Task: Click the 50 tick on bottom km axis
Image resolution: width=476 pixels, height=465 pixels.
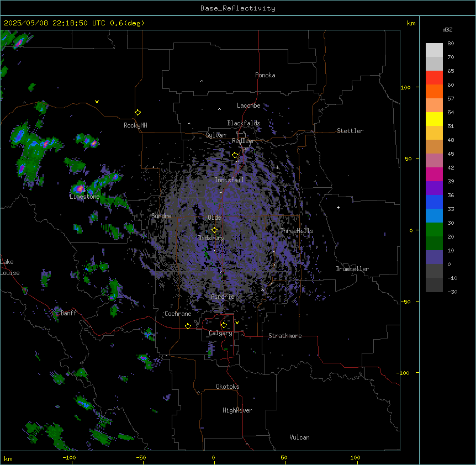Action: click(x=284, y=457)
